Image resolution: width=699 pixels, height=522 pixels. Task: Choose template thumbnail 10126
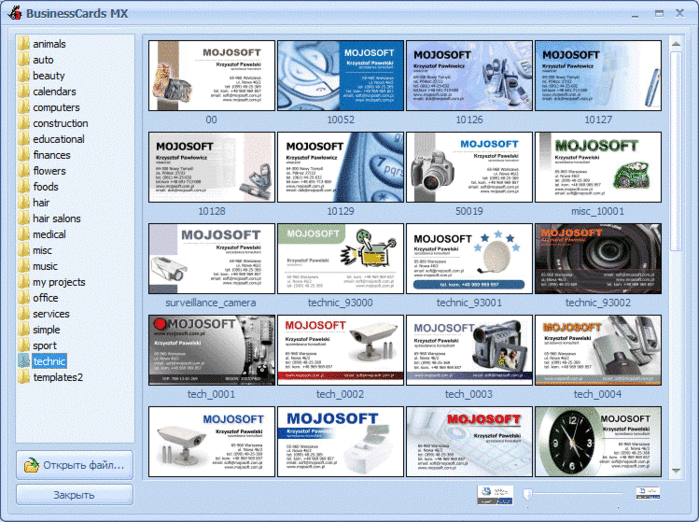tap(469, 75)
